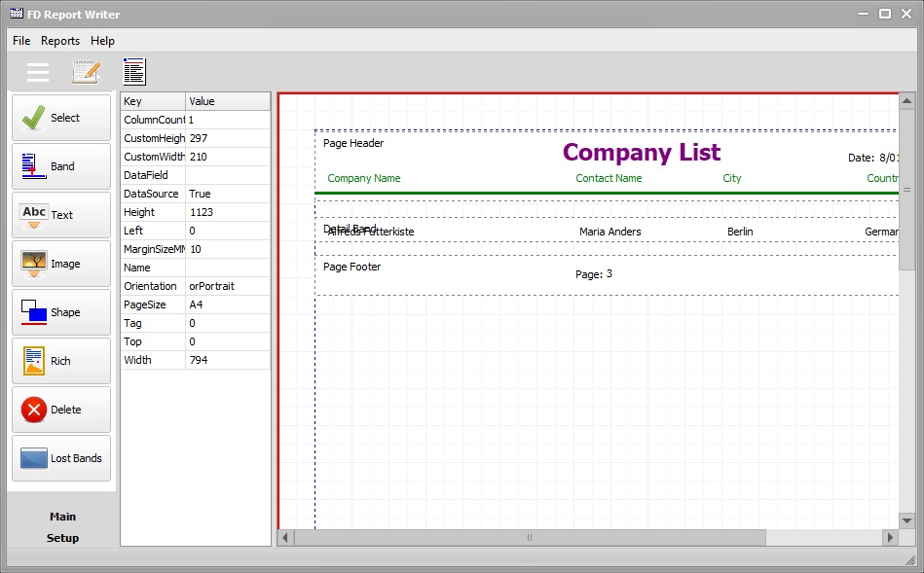Choose the Rich text tool
Image resolution: width=924 pixels, height=573 pixels.
61,361
